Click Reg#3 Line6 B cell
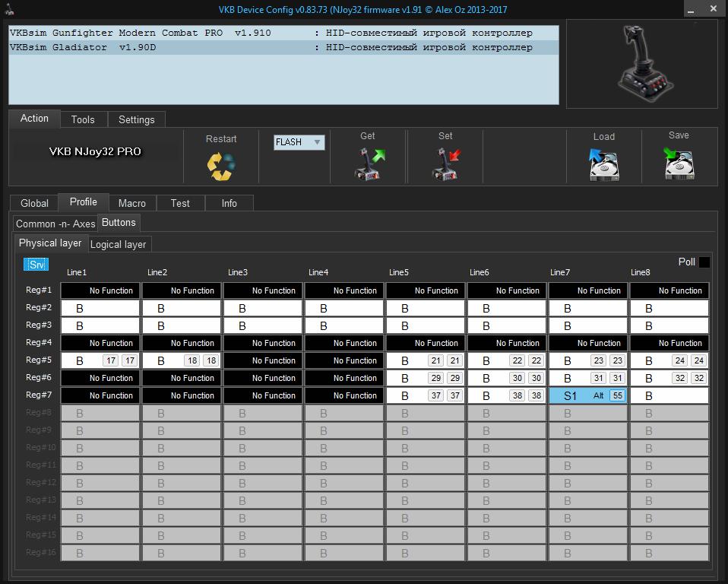 point(507,326)
